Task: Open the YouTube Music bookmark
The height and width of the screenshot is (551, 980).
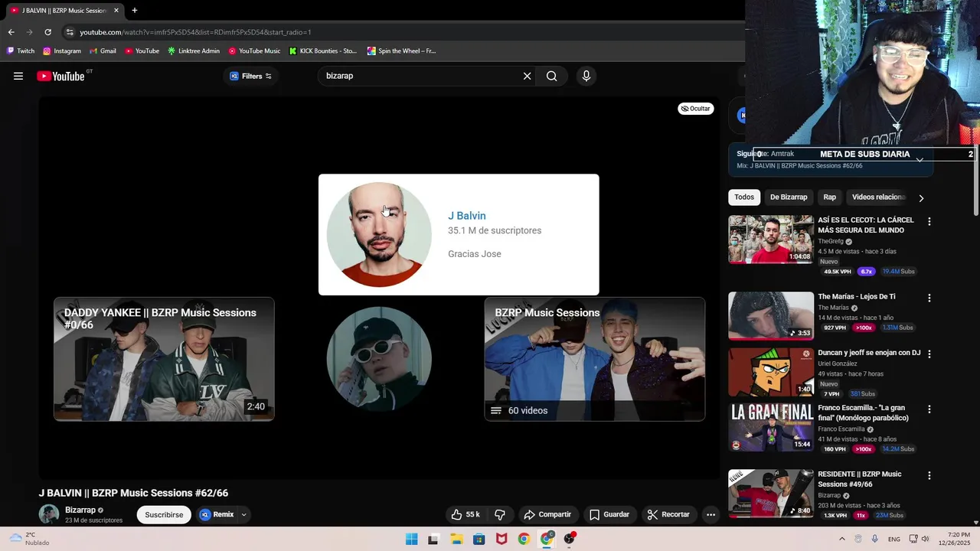Action: click(x=254, y=51)
